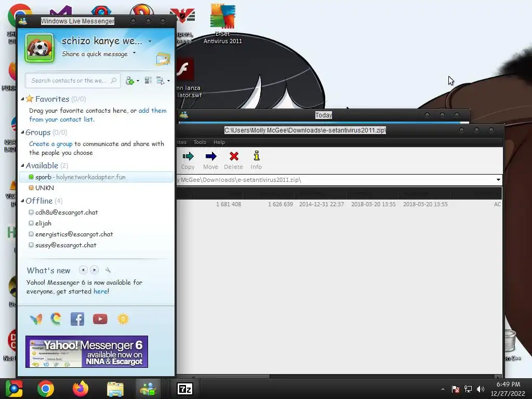Open the quick message dropdown arrow
The image size is (532, 399).
(x=135, y=53)
